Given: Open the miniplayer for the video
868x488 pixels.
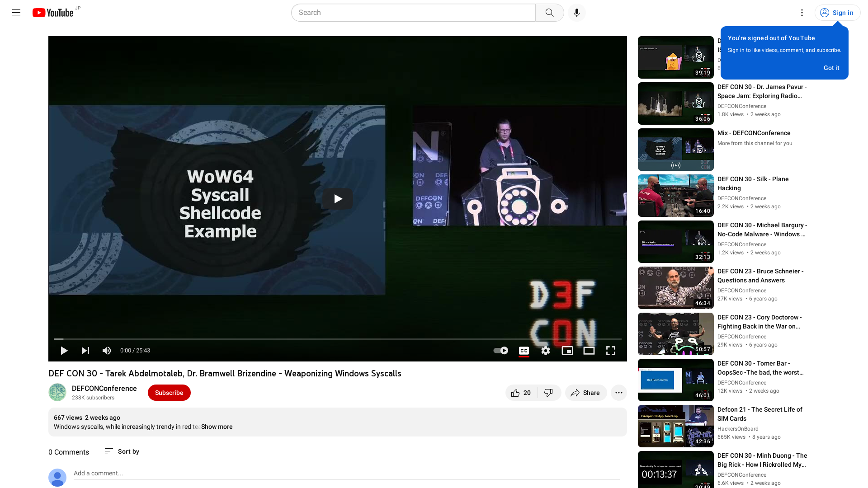Looking at the screenshot, I should click(x=567, y=351).
